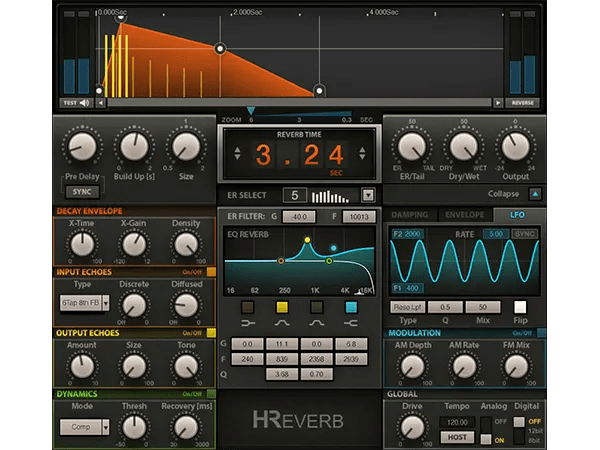Viewport: 600px width, 450px height.
Task: Click the Analog ON switch
Action: click(x=486, y=439)
